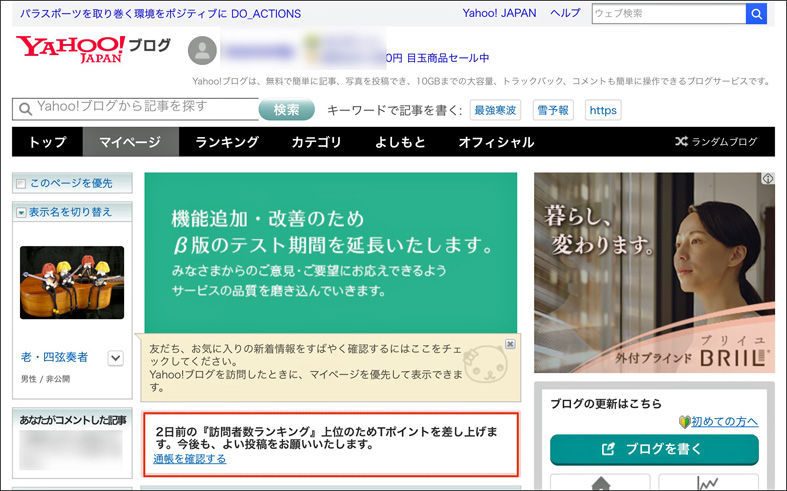Image resolution: width=787 pixels, height=491 pixels.
Task: Click the house icon button below ブログを書く
Action: (600, 482)
